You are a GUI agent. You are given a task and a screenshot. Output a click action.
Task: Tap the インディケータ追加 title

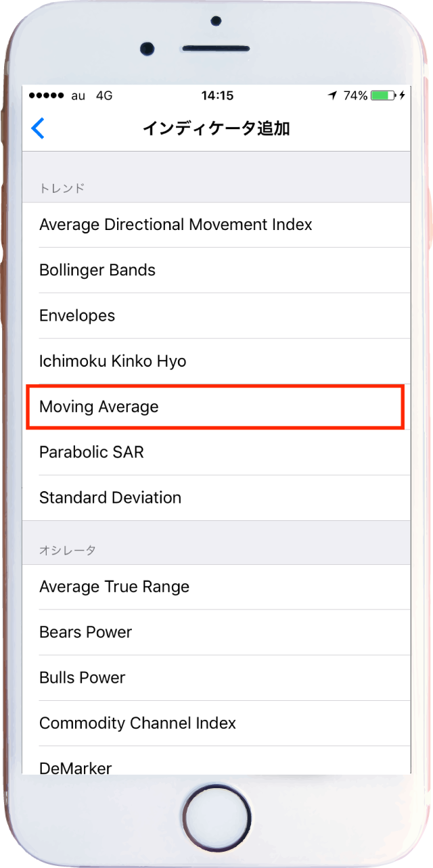[216, 129]
